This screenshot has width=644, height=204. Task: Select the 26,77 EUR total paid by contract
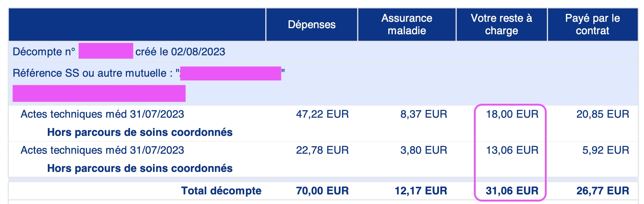[x=603, y=191]
